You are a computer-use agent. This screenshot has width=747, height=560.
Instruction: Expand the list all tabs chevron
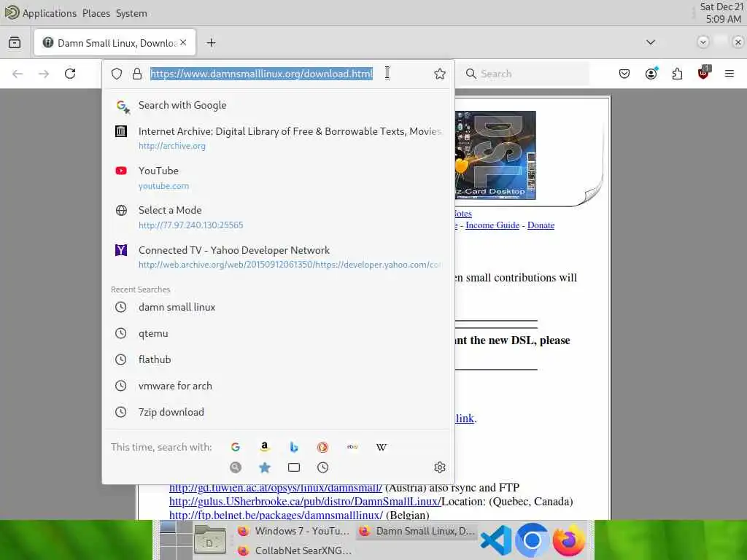click(x=650, y=42)
